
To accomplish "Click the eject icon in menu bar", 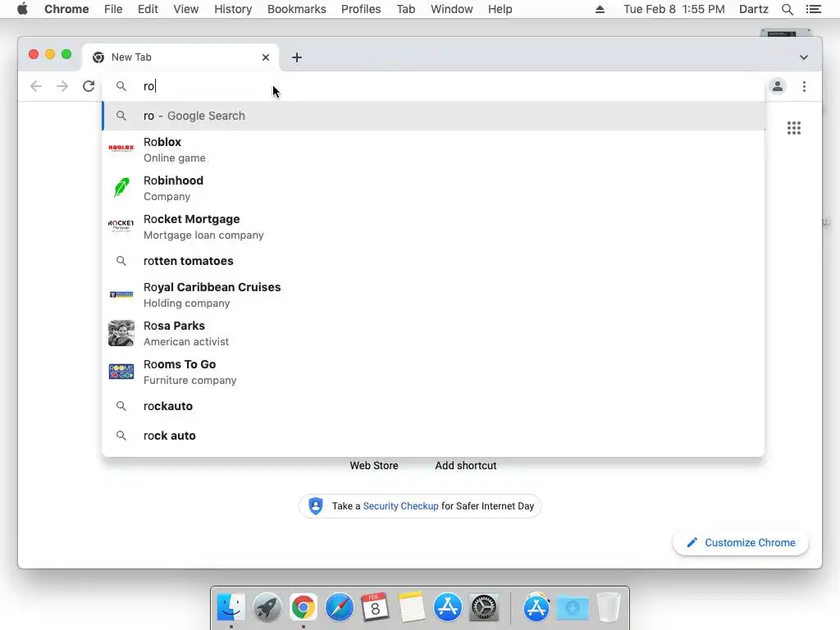I will click(x=600, y=9).
